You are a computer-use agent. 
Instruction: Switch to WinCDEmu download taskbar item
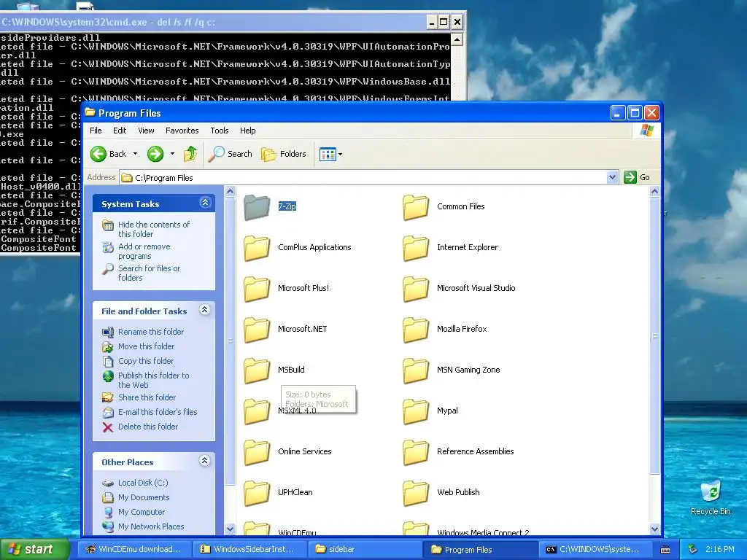point(134,549)
